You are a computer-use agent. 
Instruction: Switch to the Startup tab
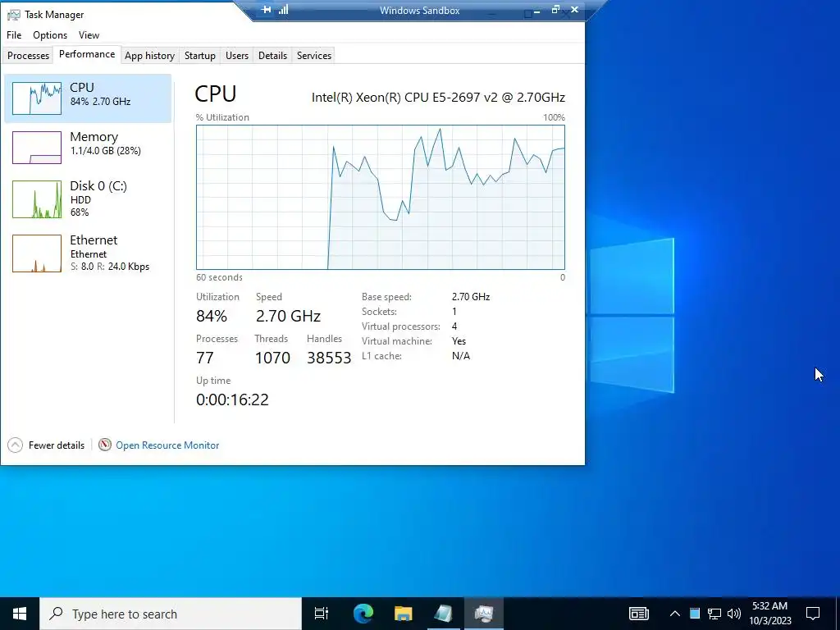[x=200, y=56]
